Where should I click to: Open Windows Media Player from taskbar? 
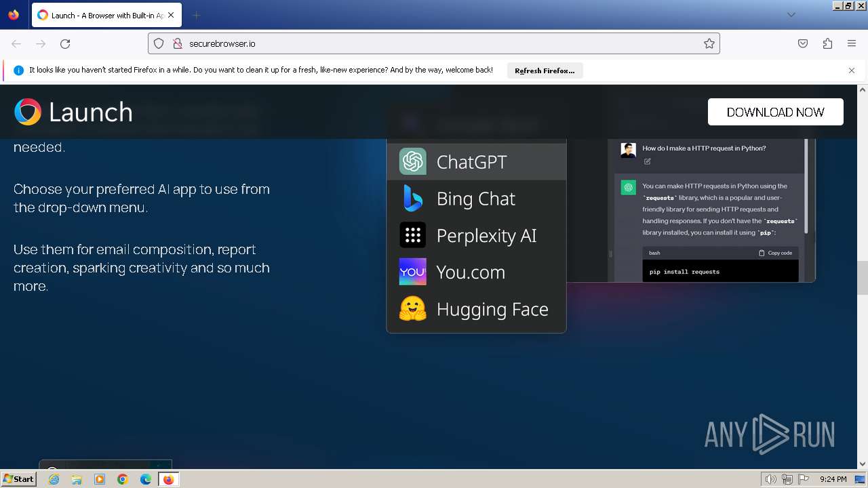100,479
